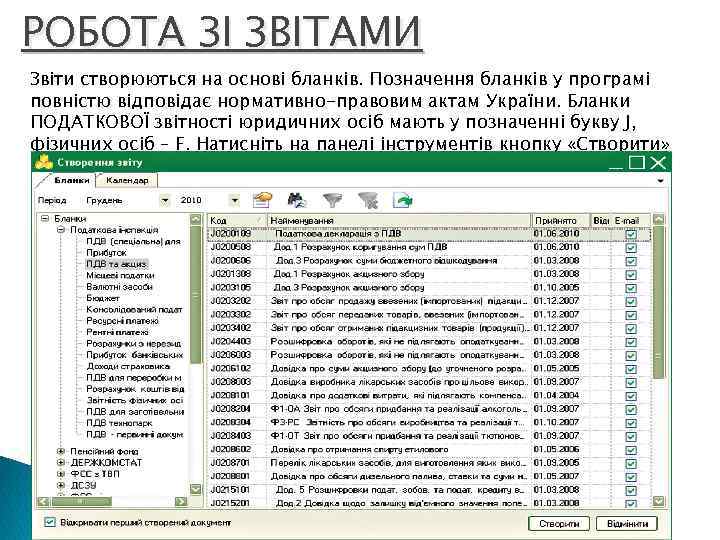Toggle E-mail checkbox for J0200606 row
Screen dimensions: 720x540
631,261
